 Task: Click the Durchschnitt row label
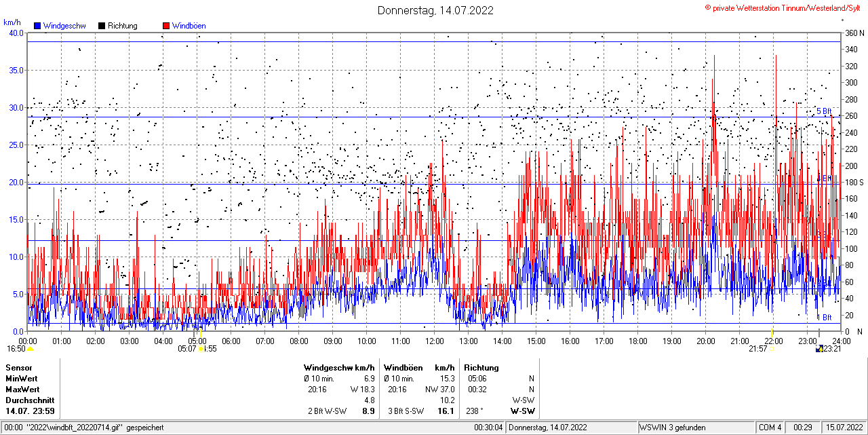pyautogui.click(x=30, y=400)
